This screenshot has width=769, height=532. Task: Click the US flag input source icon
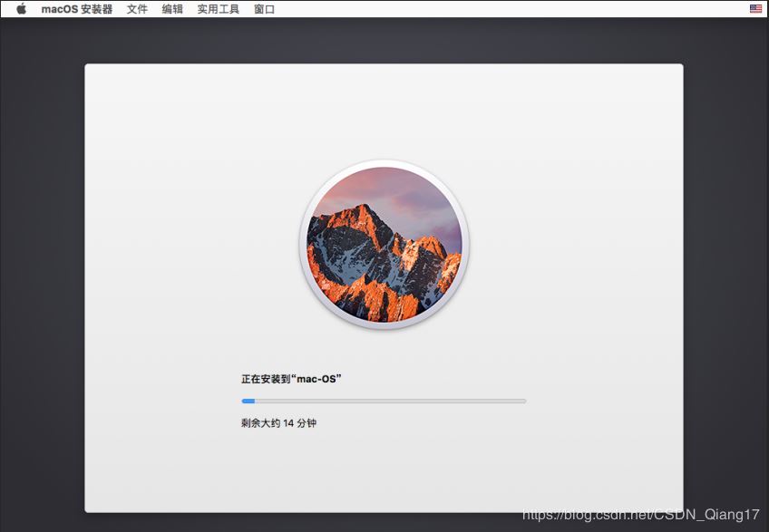click(755, 9)
